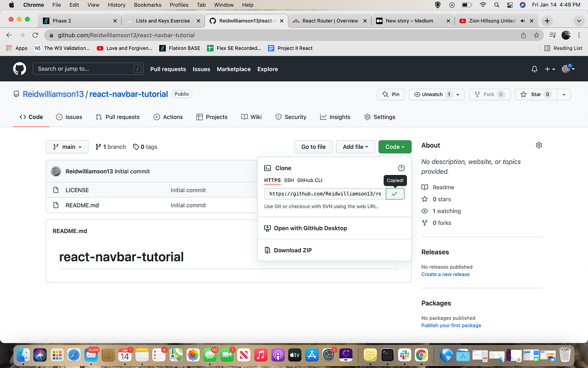Open Music app from the Dock
This screenshot has width=588, height=368.
[x=261, y=355]
